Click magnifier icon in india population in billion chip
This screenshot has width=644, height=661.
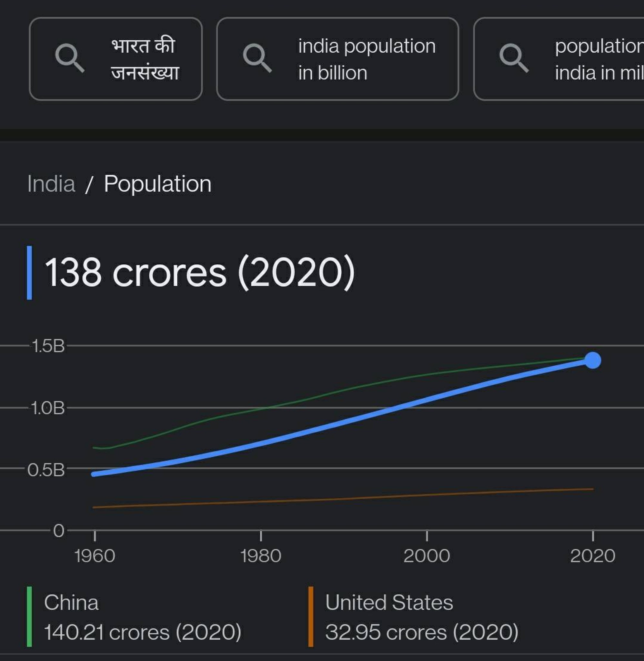(257, 58)
